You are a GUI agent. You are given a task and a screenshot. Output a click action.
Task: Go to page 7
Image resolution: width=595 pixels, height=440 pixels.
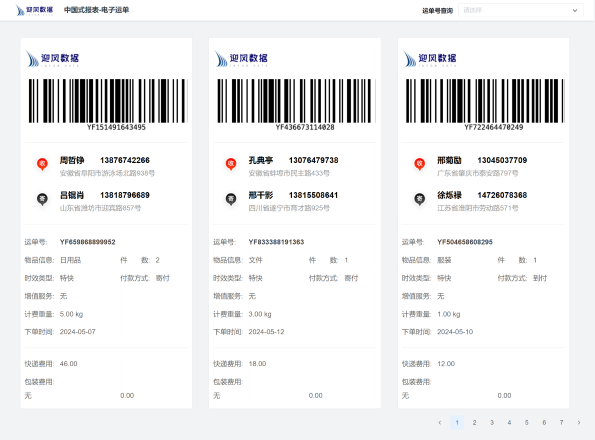click(x=562, y=423)
